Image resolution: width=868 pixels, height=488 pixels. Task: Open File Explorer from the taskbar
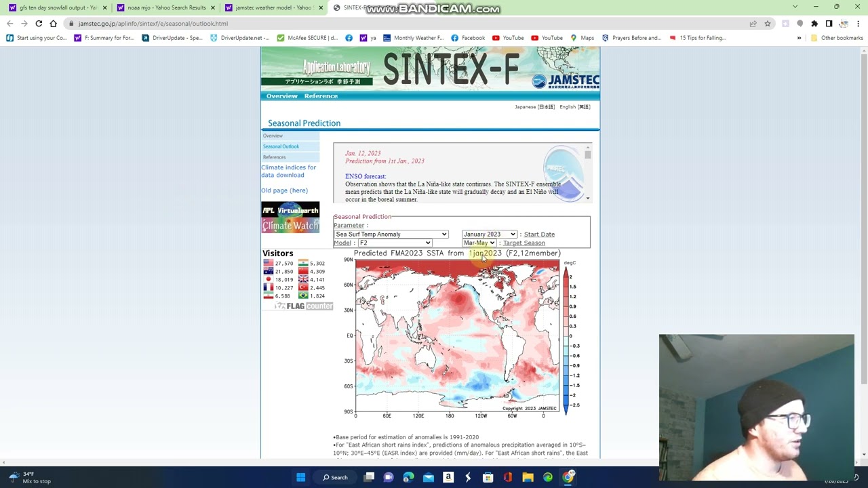[x=528, y=477]
